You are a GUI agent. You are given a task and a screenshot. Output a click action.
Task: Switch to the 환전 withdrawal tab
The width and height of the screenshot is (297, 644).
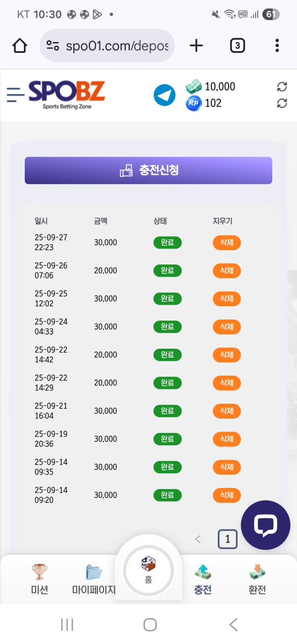257,580
